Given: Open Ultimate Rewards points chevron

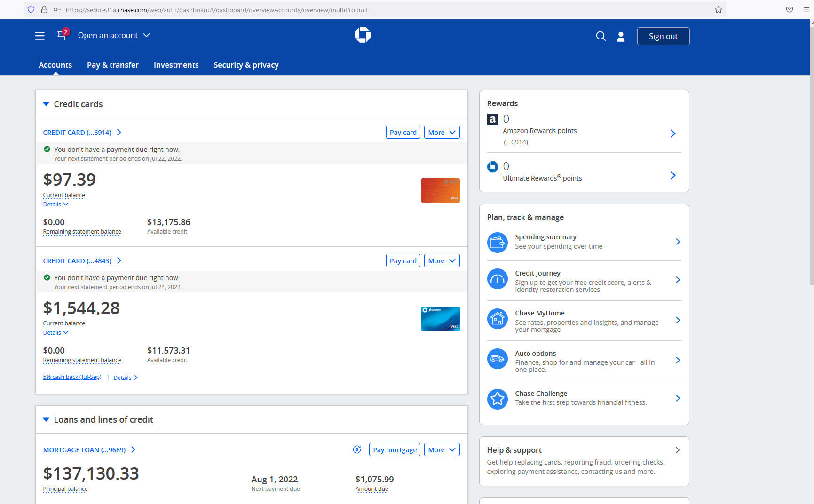Looking at the screenshot, I should click(x=673, y=175).
